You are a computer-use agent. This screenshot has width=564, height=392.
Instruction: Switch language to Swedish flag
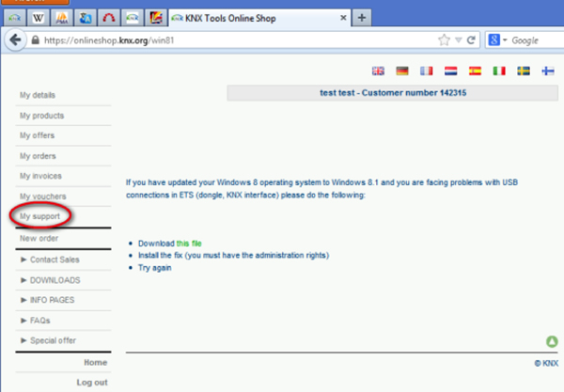click(524, 71)
